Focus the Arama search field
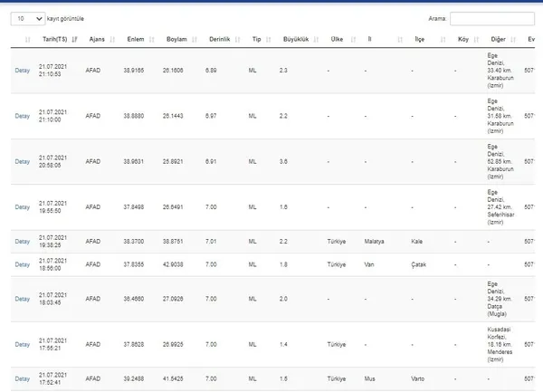The height and width of the screenshot is (392, 543). click(492, 19)
